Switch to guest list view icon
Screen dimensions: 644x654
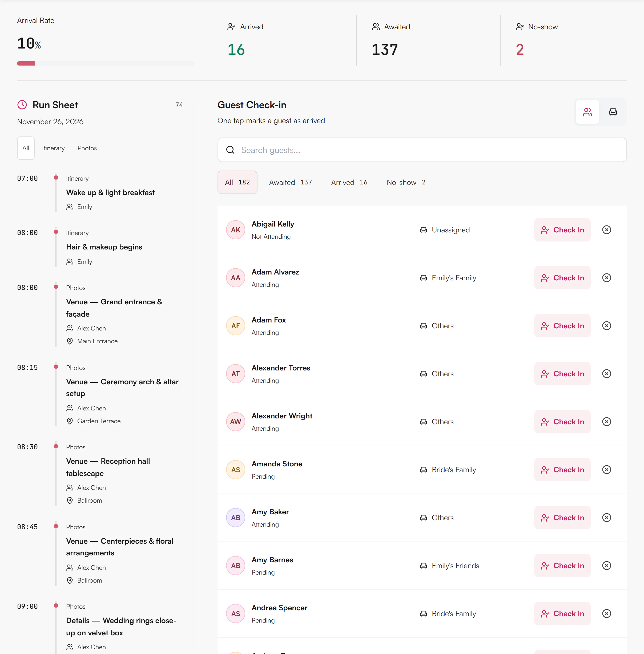[x=587, y=112]
